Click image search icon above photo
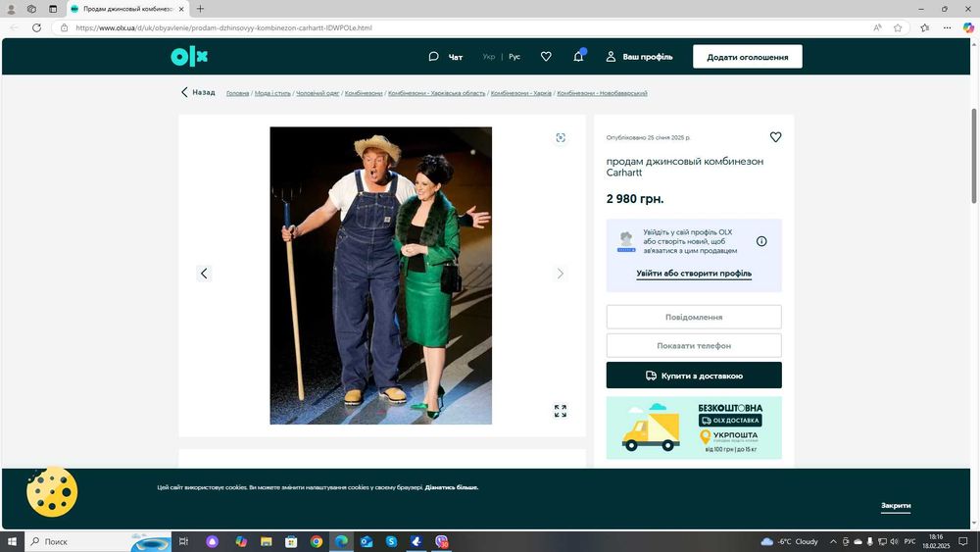The height and width of the screenshot is (552, 980). pyautogui.click(x=561, y=138)
